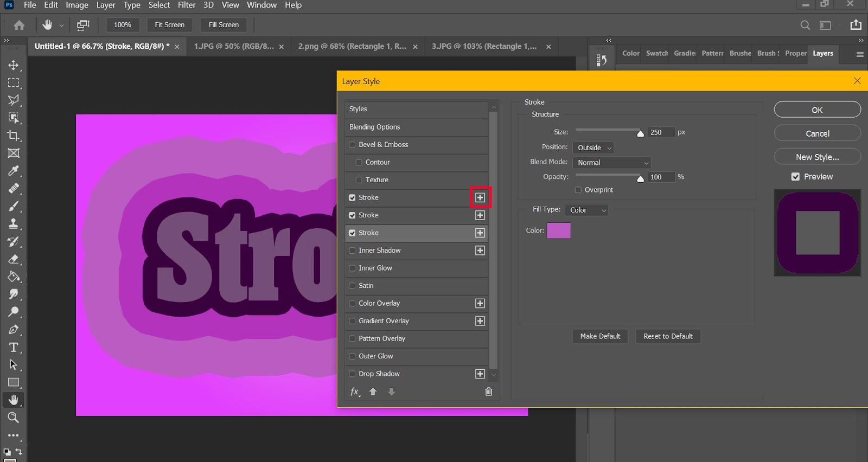868x462 pixels.
Task: Expand the Blend Mode dropdown
Action: tap(611, 163)
